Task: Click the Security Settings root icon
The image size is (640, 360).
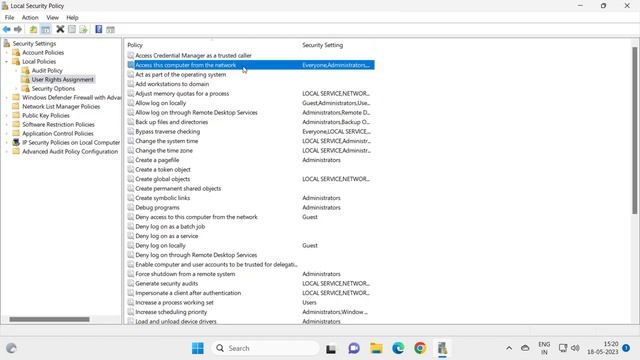Action: (7, 43)
